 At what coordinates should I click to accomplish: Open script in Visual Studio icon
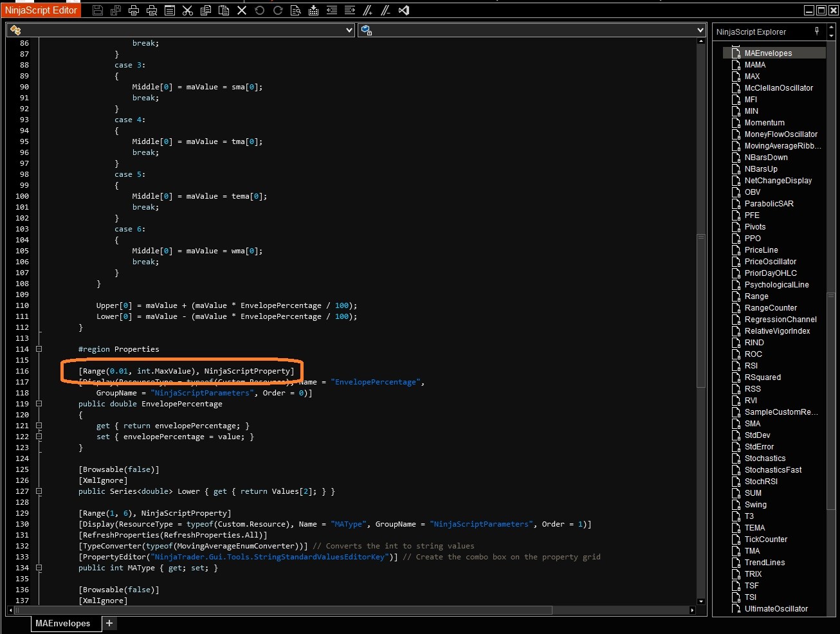(x=404, y=10)
